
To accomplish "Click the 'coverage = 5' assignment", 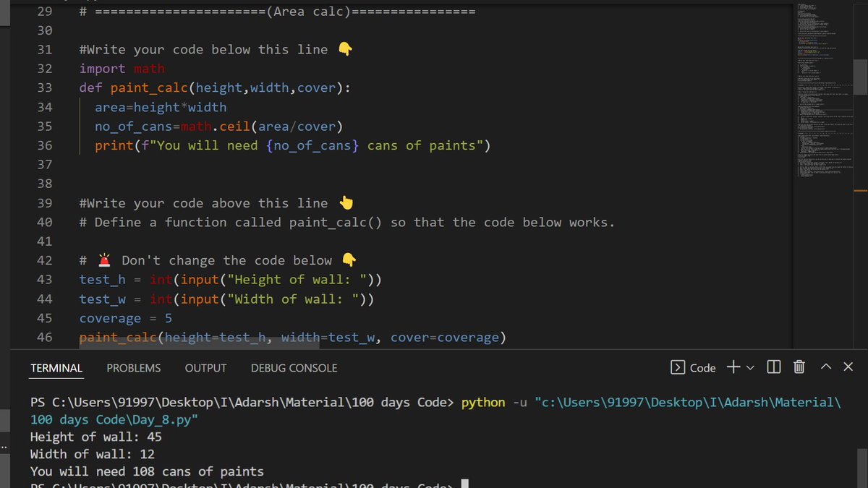I will (126, 318).
